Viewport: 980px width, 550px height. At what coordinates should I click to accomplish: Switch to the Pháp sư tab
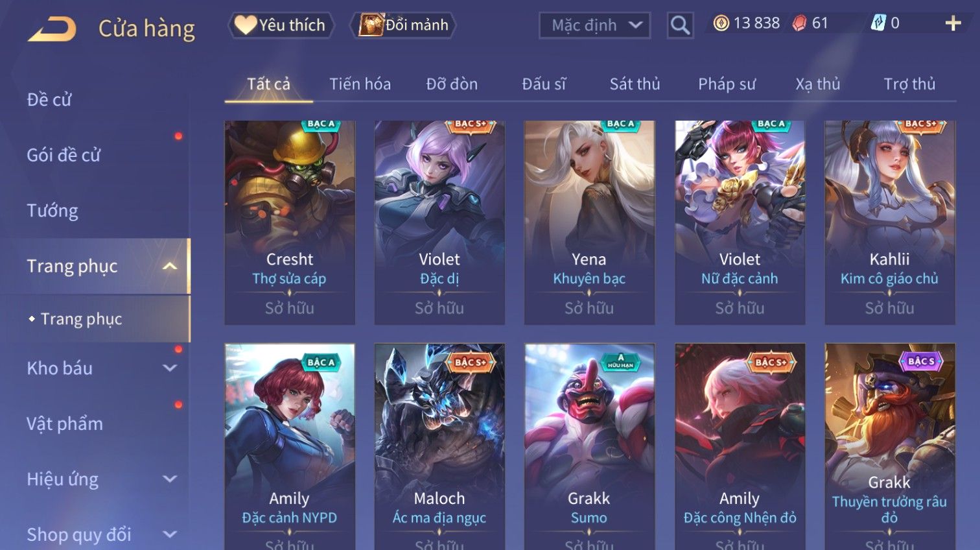pyautogui.click(x=727, y=84)
